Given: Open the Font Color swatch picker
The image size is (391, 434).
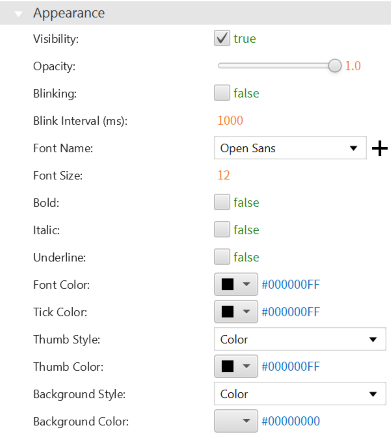Looking at the screenshot, I should pyautogui.click(x=236, y=284).
